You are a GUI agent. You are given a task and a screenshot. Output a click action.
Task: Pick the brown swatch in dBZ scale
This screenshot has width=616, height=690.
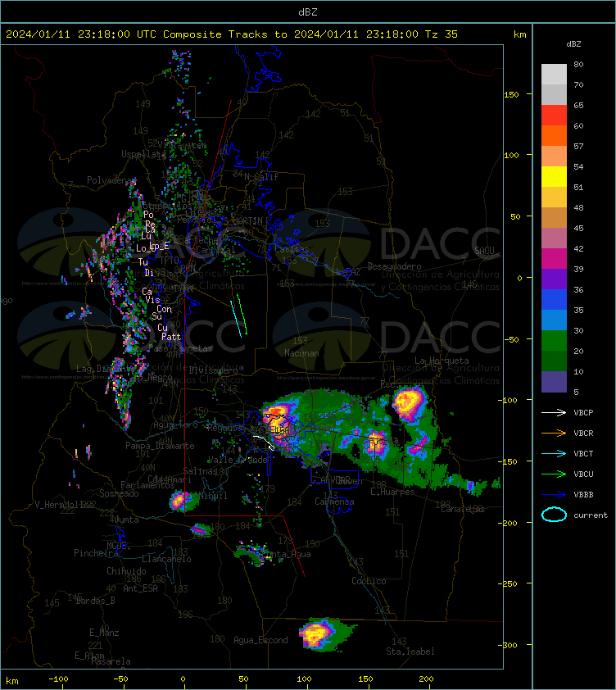point(554,218)
